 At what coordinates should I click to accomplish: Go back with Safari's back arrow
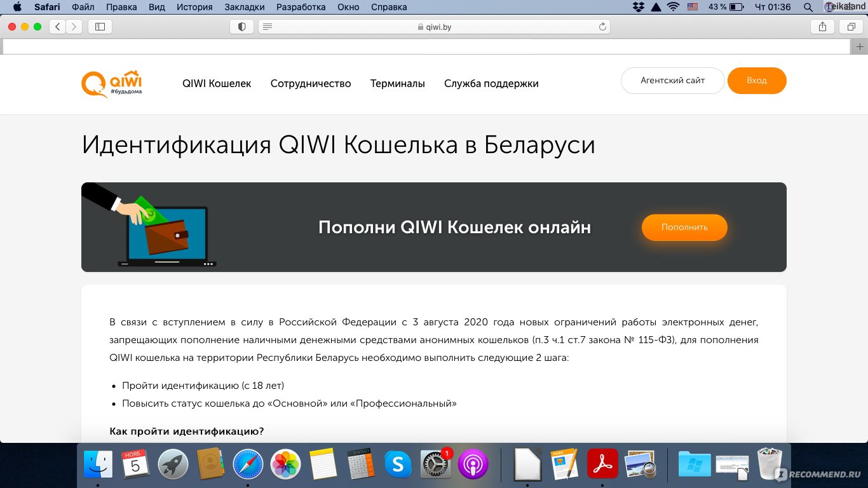[58, 27]
